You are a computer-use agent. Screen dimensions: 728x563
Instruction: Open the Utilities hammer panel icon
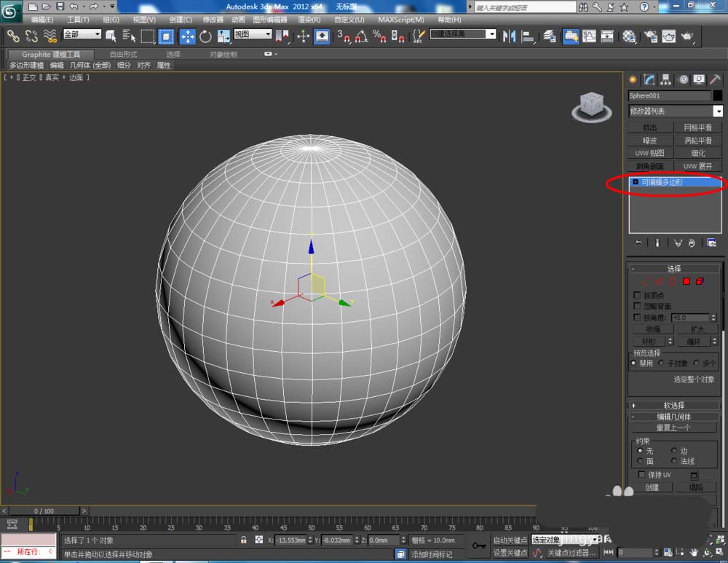(x=715, y=79)
